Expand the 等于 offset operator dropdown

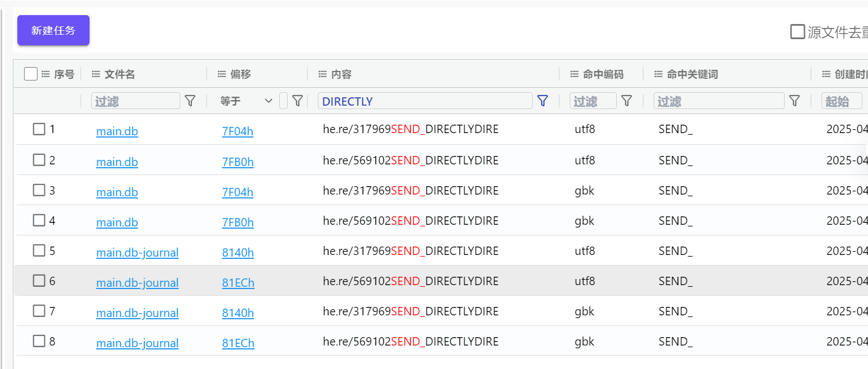pos(269,101)
